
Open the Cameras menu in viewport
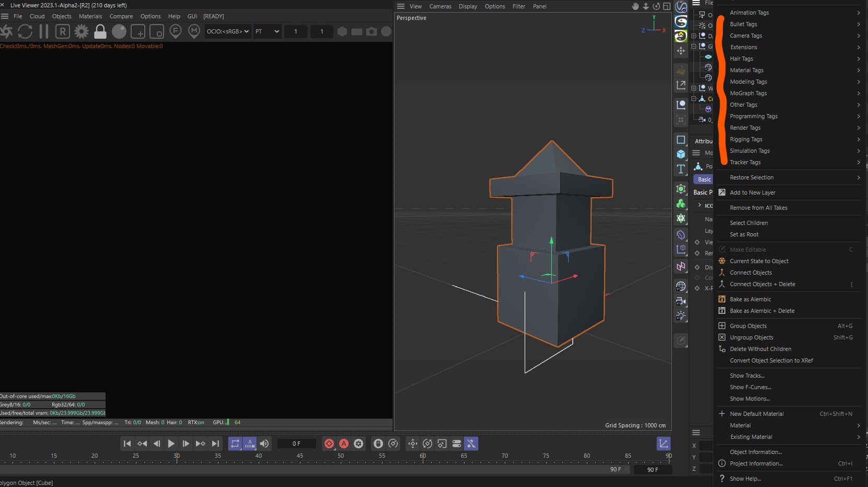coord(440,6)
